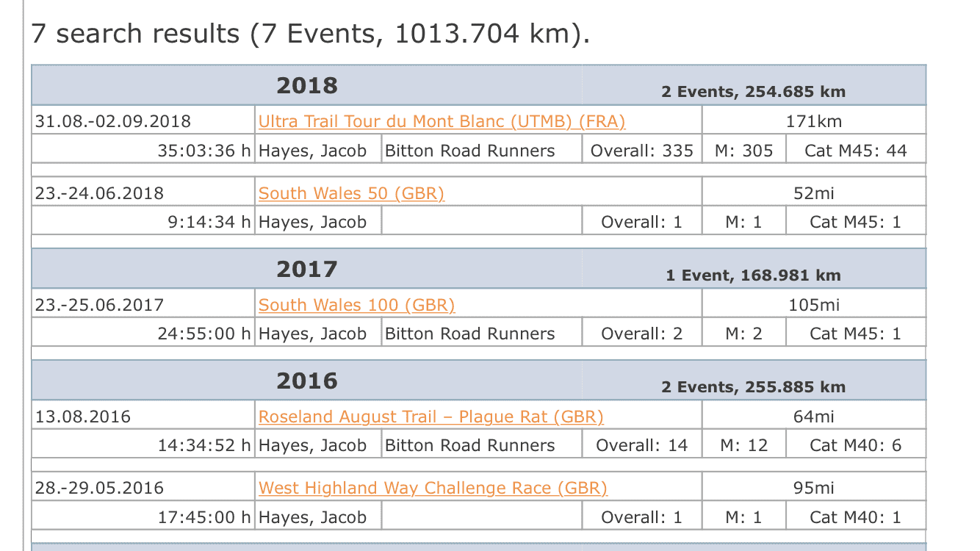This screenshot has width=980, height=551.
Task: Select the 171km distance cell
Action: pyautogui.click(x=813, y=121)
